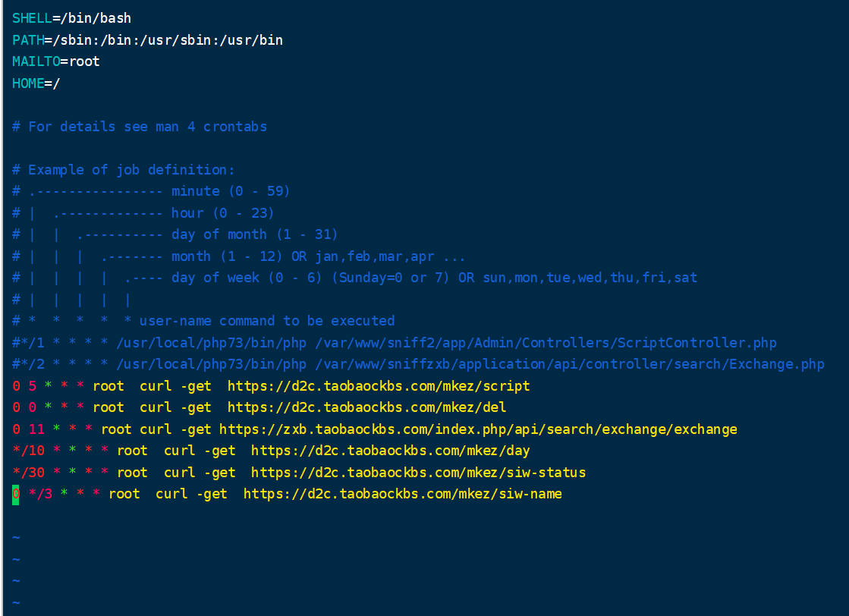Click the zxb.taobaockbs.com exchange URL

pos(477,429)
